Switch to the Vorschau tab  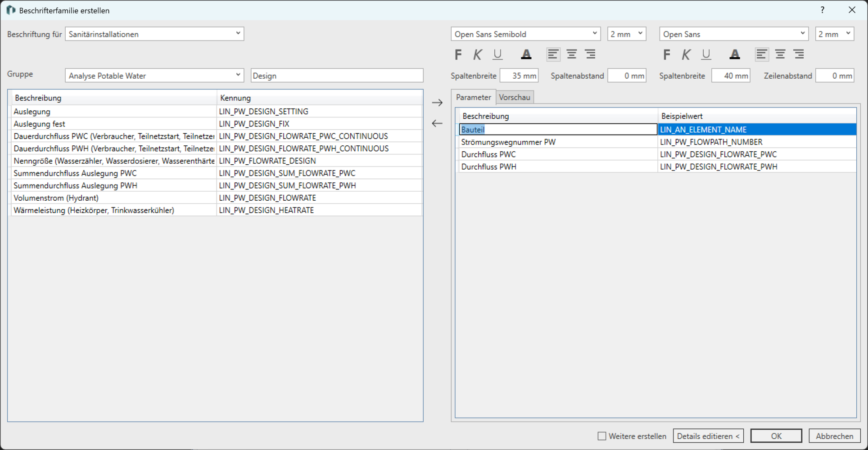515,97
